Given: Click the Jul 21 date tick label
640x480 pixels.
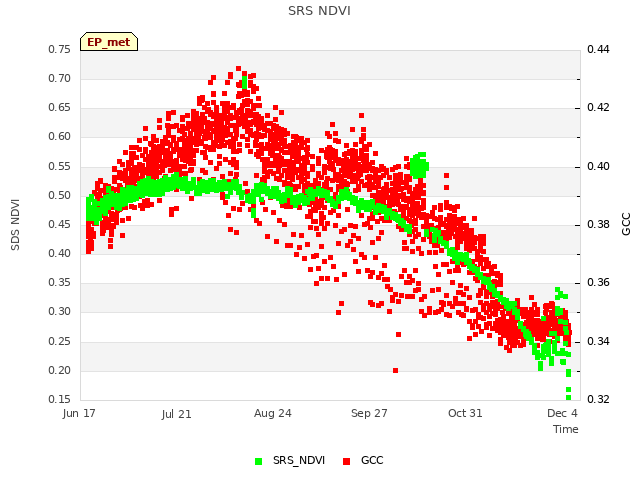Looking at the screenshot, I should click(176, 414).
